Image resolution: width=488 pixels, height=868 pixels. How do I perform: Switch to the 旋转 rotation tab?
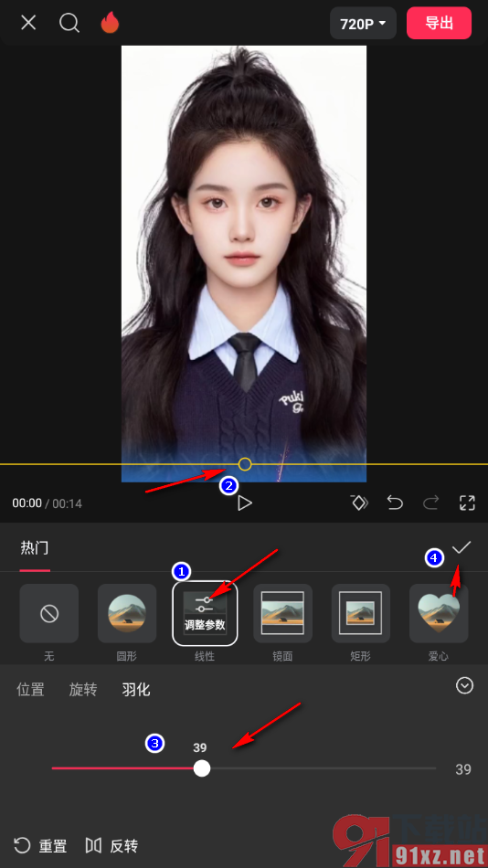(x=83, y=690)
